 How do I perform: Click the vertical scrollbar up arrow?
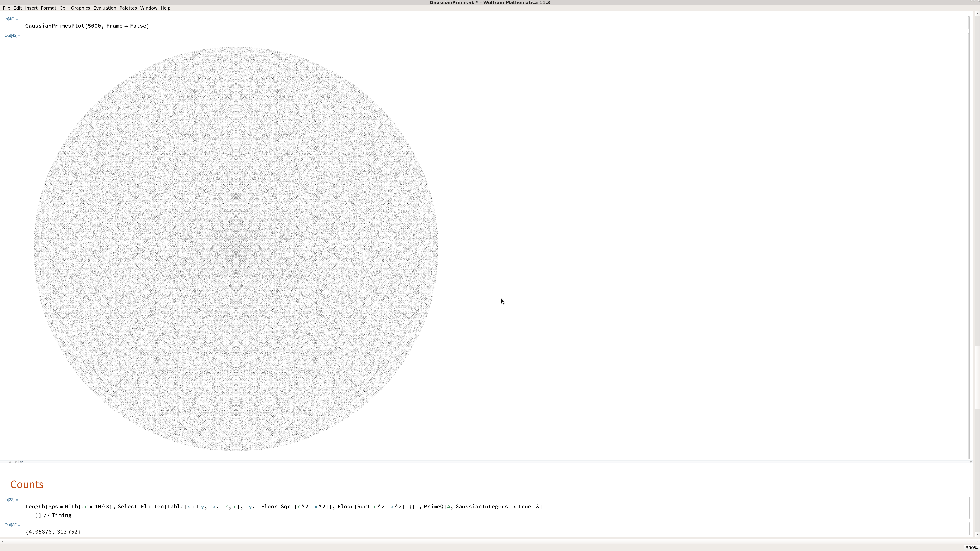[x=977, y=13]
